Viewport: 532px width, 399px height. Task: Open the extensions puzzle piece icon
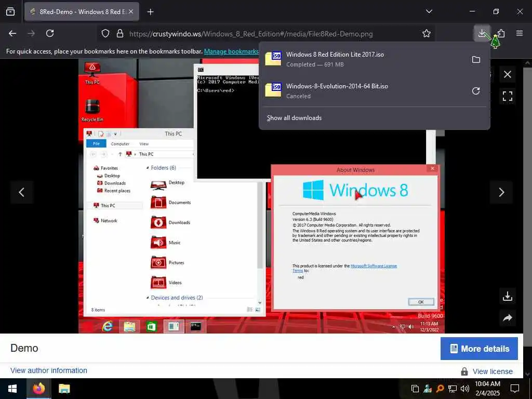[x=501, y=33]
